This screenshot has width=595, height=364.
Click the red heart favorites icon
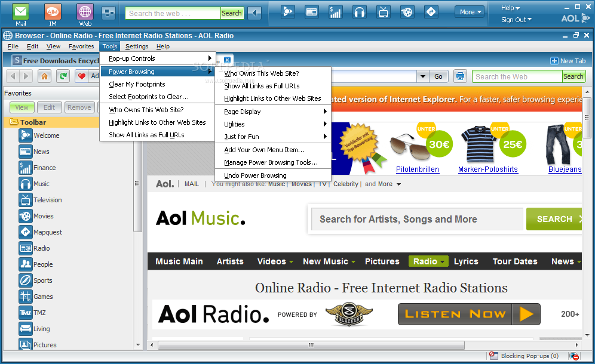81,76
